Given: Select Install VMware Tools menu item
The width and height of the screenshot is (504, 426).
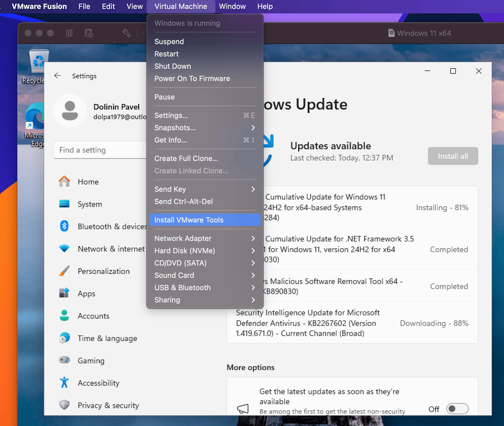Looking at the screenshot, I should (x=205, y=220).
